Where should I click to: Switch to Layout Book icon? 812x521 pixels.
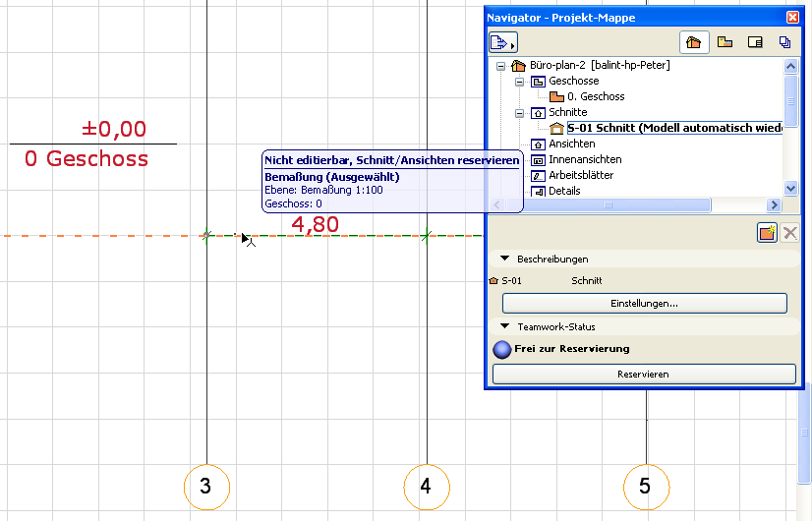tap(755, 42)
